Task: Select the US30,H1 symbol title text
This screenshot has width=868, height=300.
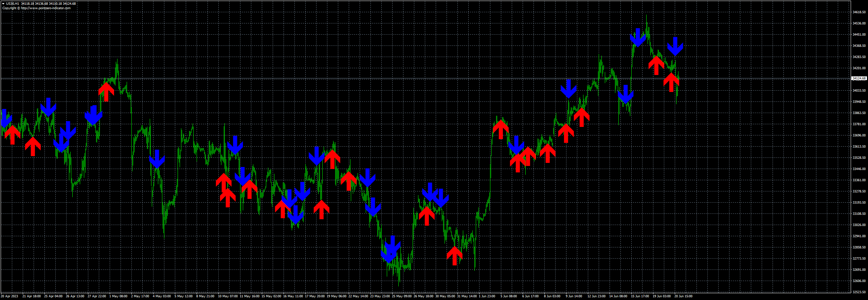Action: click(x=13, y=4)
